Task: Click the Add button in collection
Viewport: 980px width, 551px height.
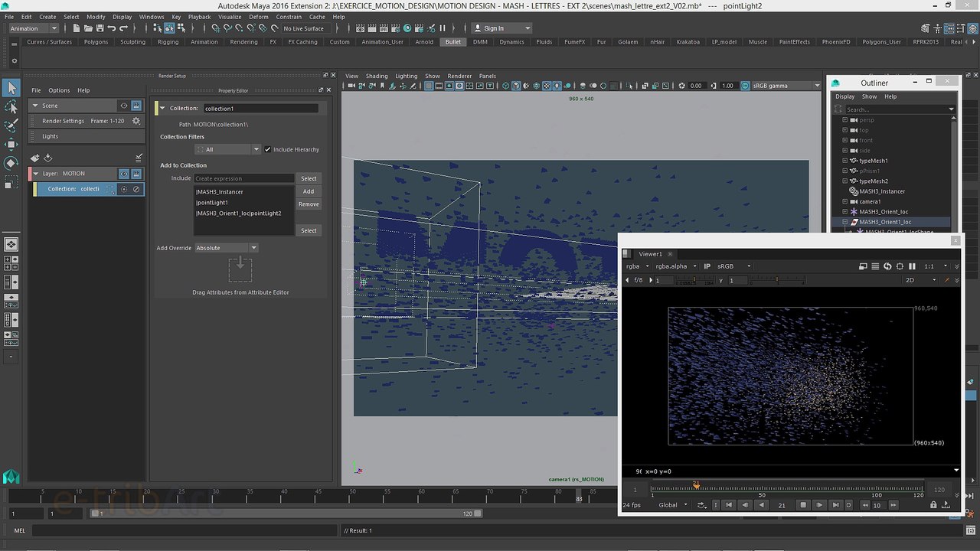Action: pos(309,191)
